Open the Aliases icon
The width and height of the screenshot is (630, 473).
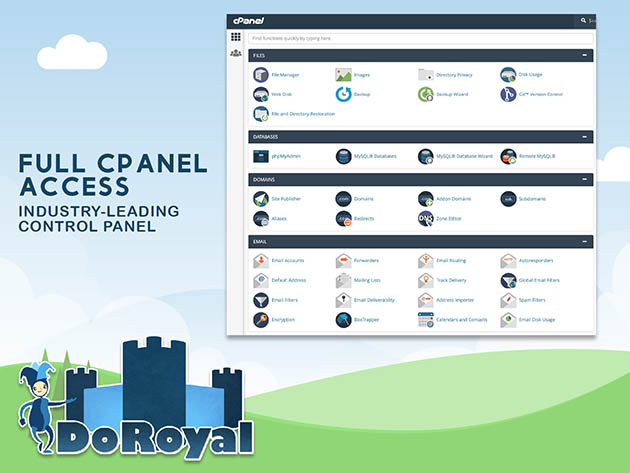261,219
